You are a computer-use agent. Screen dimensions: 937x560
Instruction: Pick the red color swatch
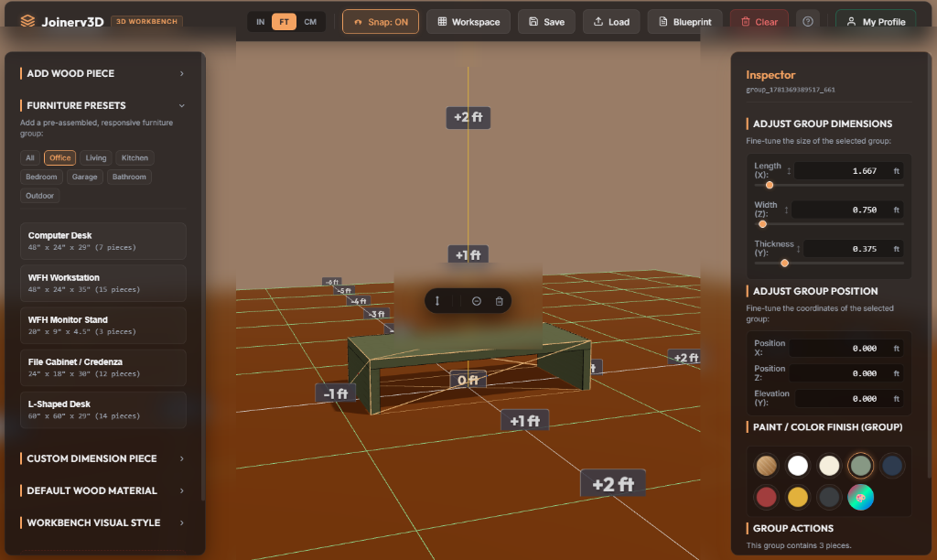point(766,497)
